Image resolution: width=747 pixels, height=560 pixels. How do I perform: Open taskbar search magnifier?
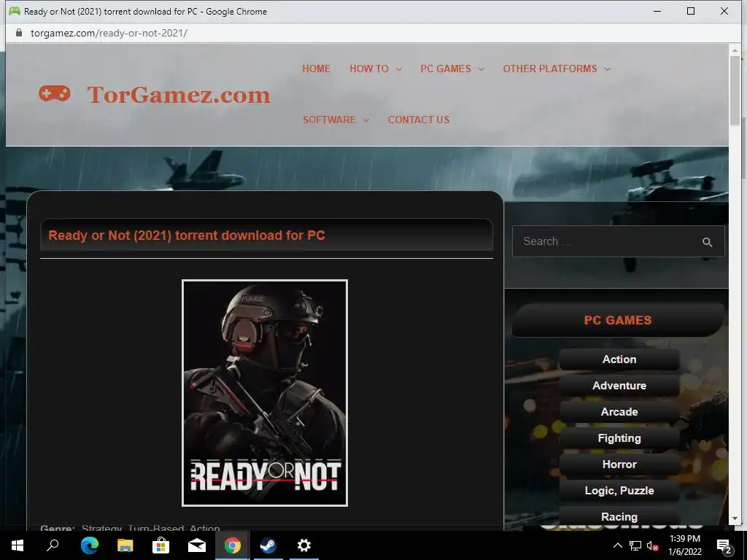point(53,545)
